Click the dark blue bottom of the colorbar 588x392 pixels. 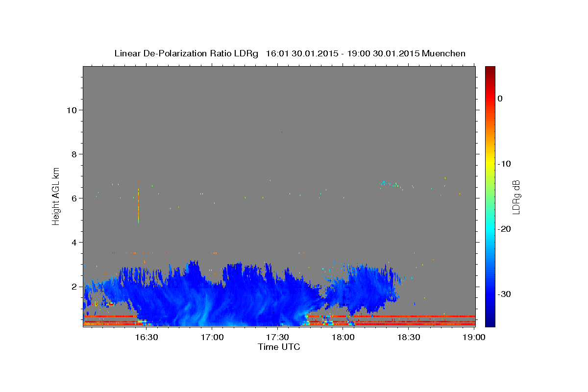(x=490, y=321)
